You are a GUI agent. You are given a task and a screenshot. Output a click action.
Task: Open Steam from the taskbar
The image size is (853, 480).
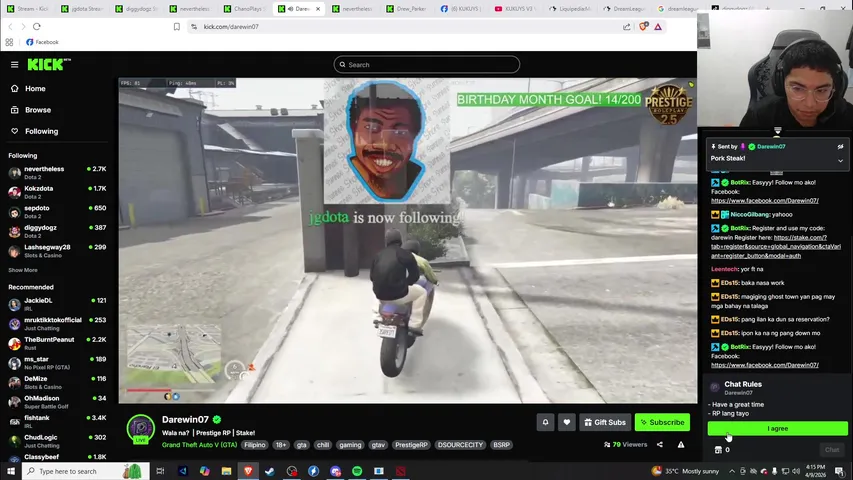tap(270, 471)
